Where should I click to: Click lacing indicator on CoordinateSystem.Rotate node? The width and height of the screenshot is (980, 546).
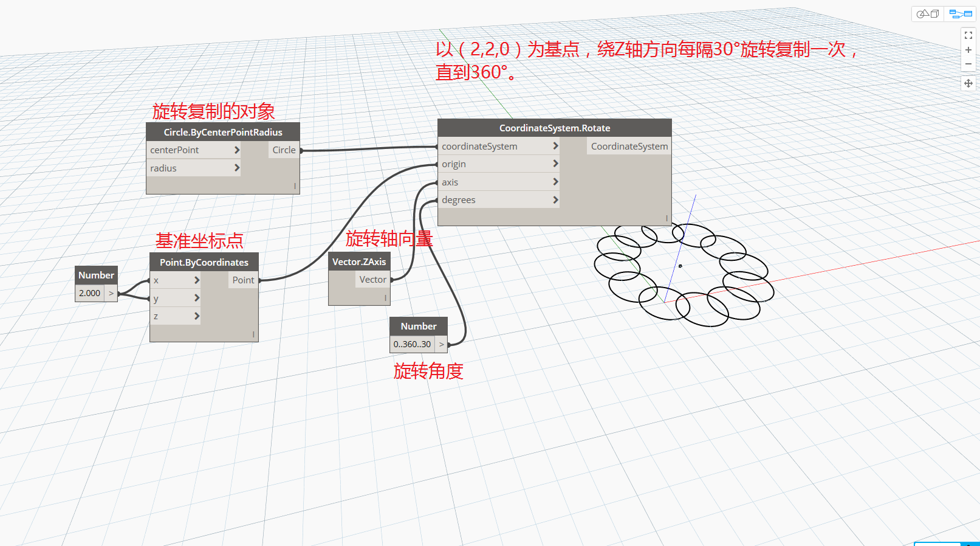(666, 218)
